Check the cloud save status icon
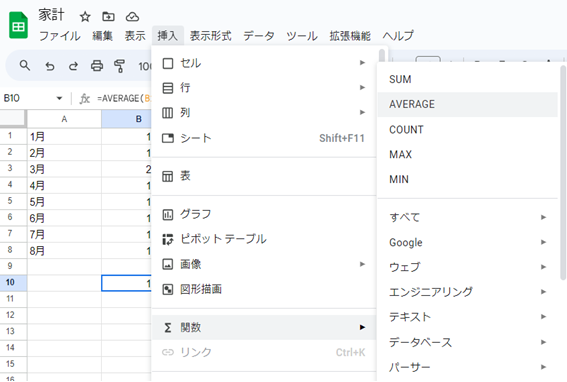Screen dimensions: 567x382 [132, 17]
